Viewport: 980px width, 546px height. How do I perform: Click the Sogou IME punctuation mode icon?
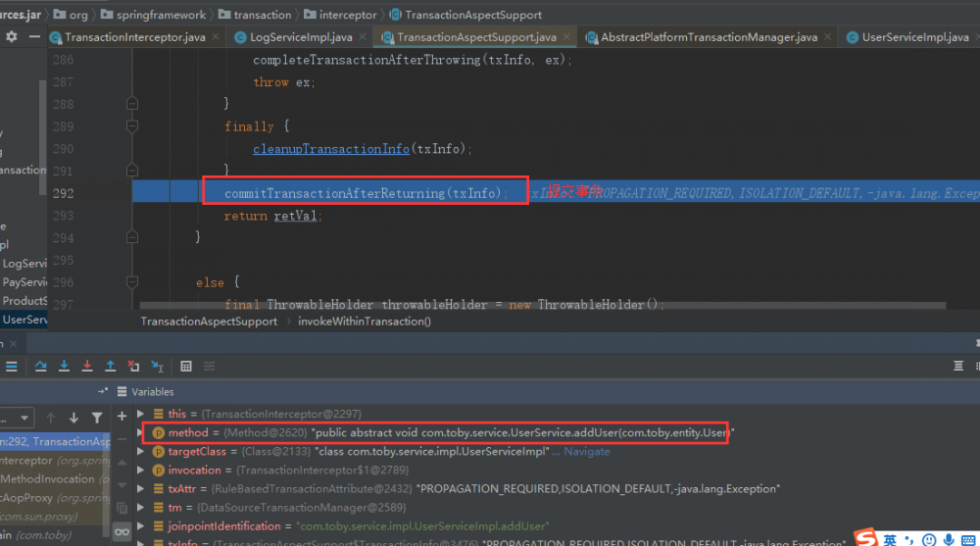tap(909, 539)
